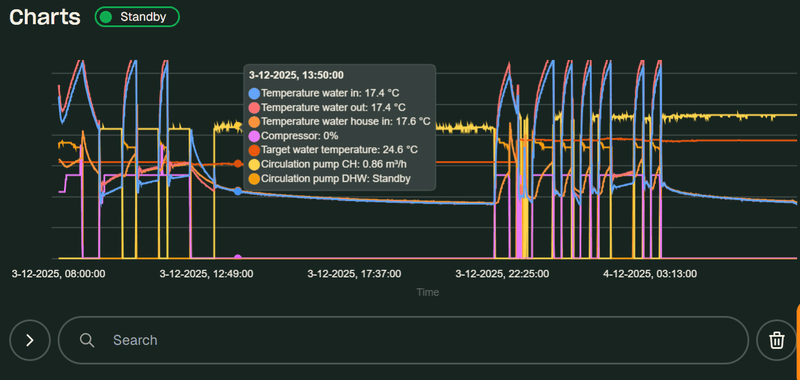This screenshot has width=800, height=380.
Task: Click the tooltip timestamp 3-12-2025, 13:50:00
Action: tap(296, 75)
